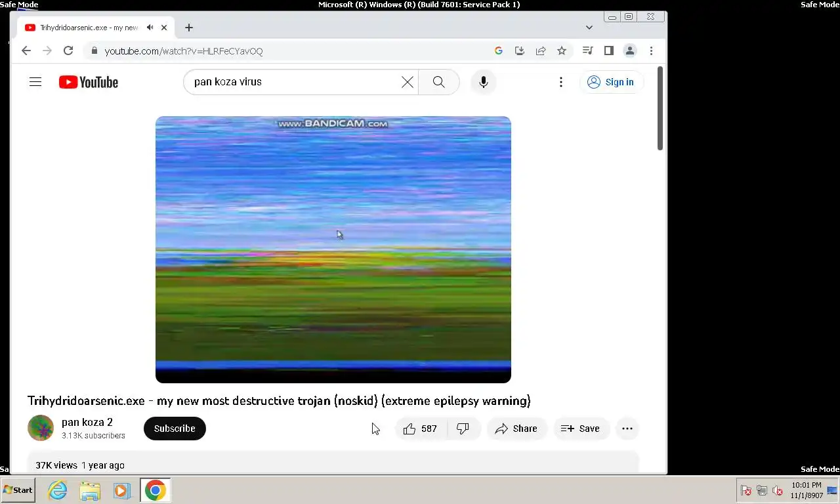840x504 pixels.
Task: Go to YouTube home via logo
Action: [89, 82]
